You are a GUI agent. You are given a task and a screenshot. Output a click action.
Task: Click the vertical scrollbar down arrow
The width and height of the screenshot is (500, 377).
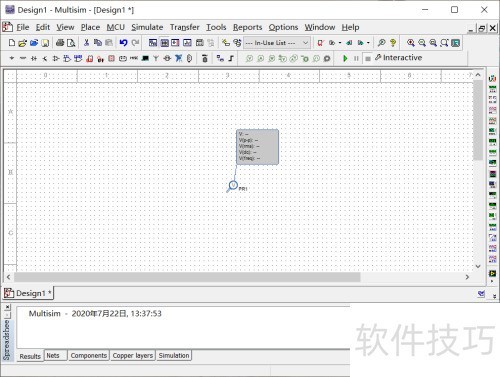[x=478, y=266]
